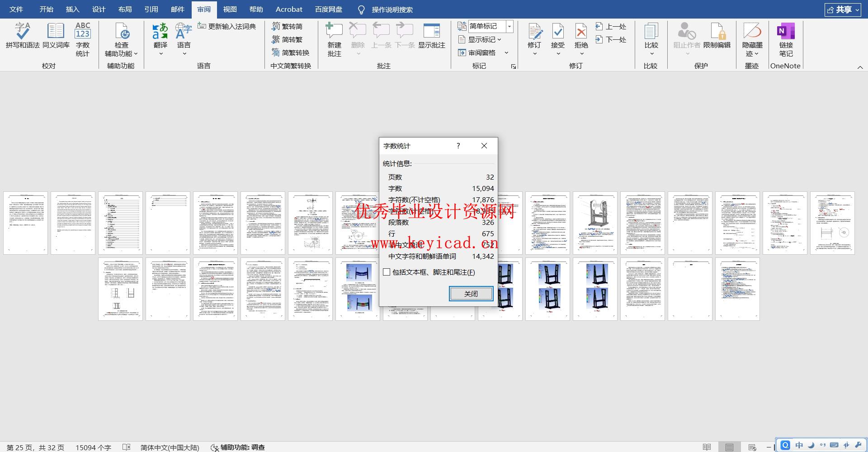Open Restrict Editing (限制编辑)

717,35
